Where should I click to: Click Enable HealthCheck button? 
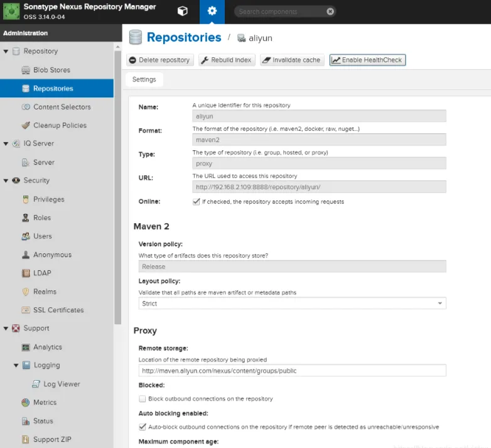point(367,60)
